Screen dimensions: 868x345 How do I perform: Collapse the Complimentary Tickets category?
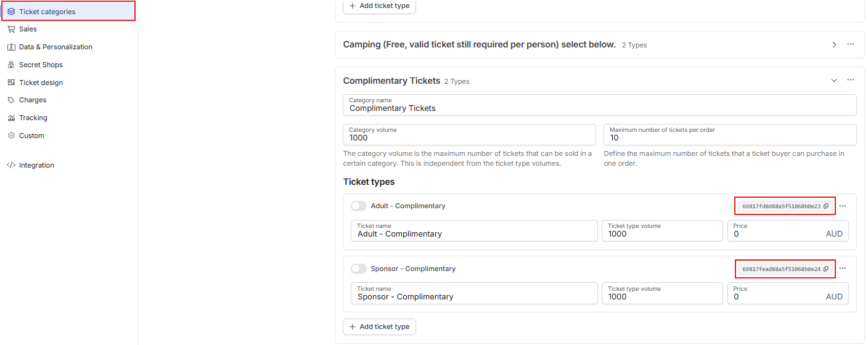[x=834, y=81]
